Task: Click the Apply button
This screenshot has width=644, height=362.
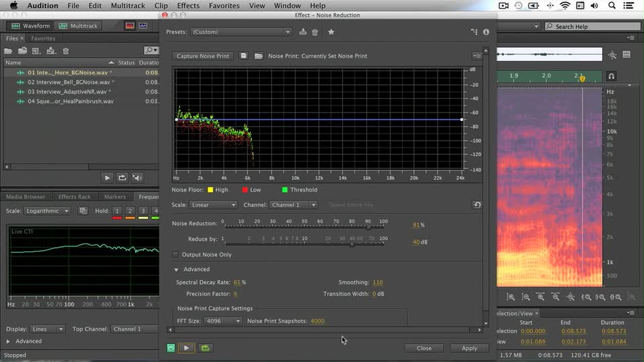Action: click(469, 348)
